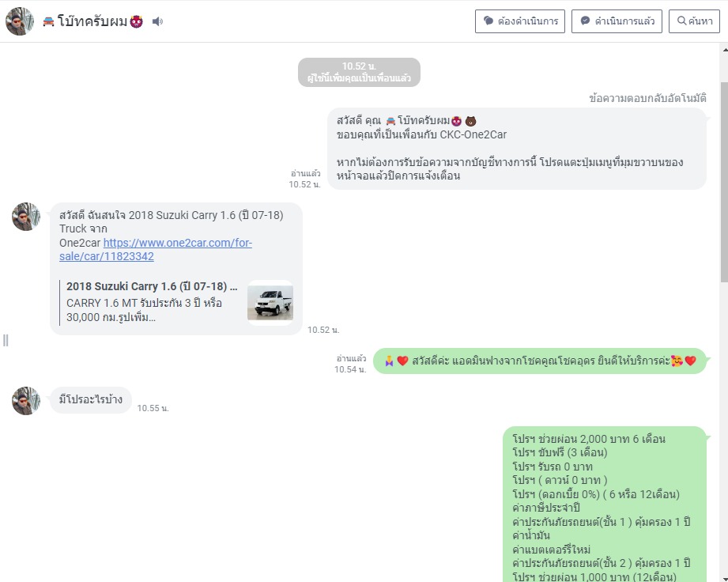Click the chat vertical scrollbar thumb
The height and width of the screenshot is (582, 728).
[724, 181]
